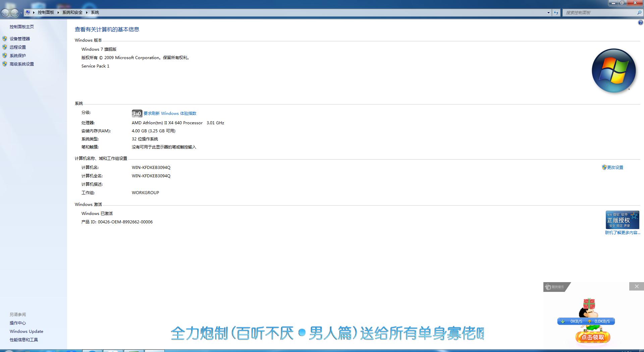Click the control panel icon in address bar

[x=28, y=12]
